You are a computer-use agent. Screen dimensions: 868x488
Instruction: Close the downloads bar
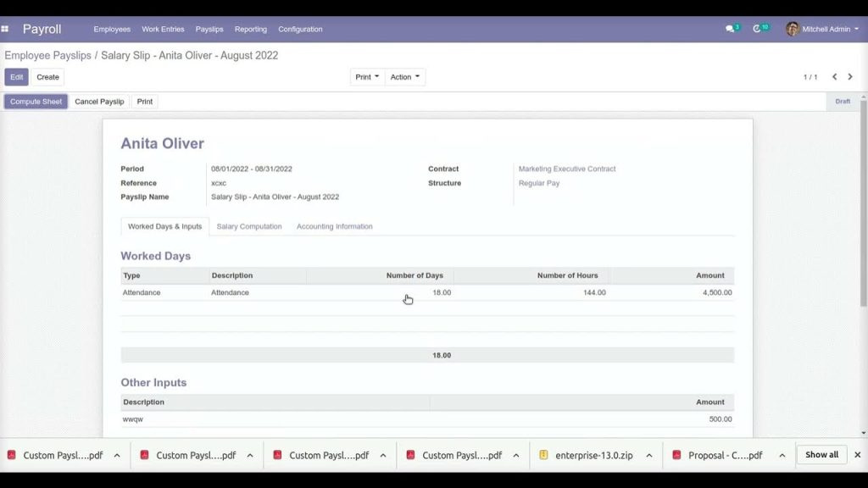857,455
